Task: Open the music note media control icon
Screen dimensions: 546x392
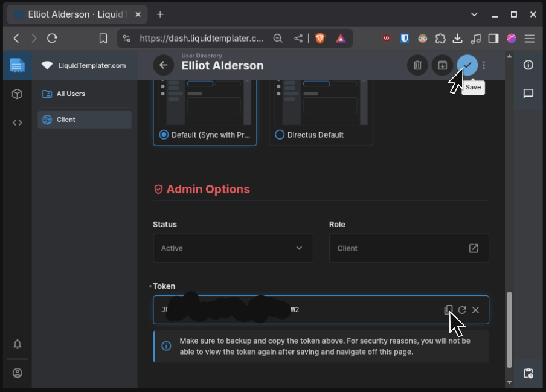Action: [x=475, y=38]
